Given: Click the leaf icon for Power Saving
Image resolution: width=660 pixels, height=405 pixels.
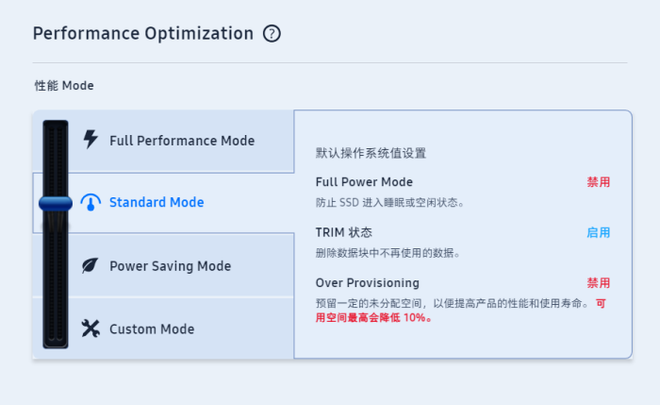Looking at the screenshot, I should [x=90, y=266].
